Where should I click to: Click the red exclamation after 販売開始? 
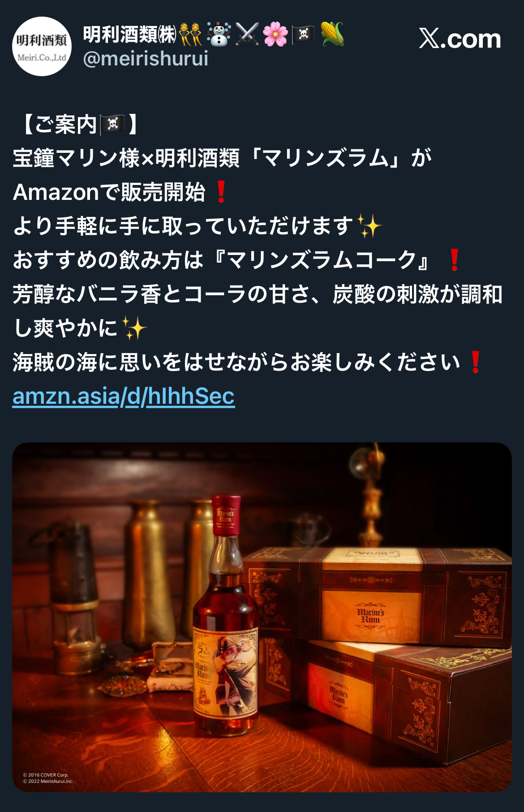tap(221, 192)
